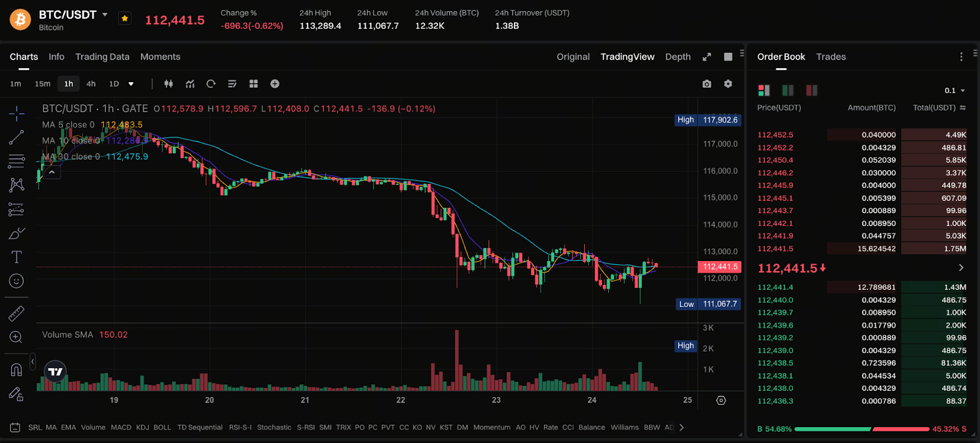Select the pattern drawing tool
Viewport: 980px width, 443px height.
[17, 185]
